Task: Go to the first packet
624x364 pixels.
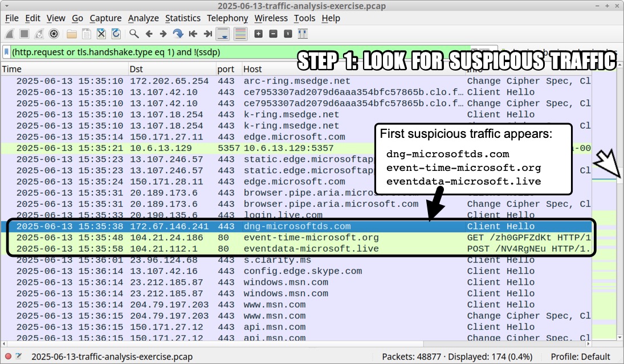Action: 193,34
